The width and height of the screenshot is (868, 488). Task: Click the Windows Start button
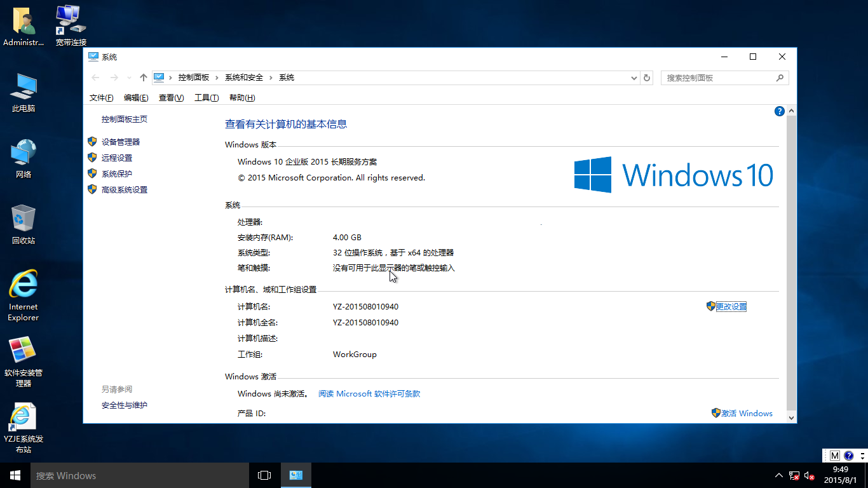[x=15, y=475]
